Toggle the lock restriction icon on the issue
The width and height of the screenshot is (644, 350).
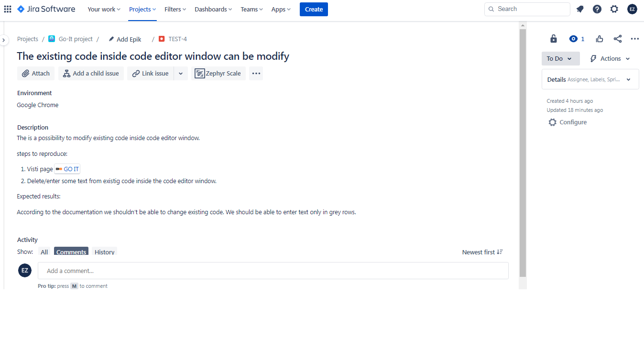[x=553, y=39]
